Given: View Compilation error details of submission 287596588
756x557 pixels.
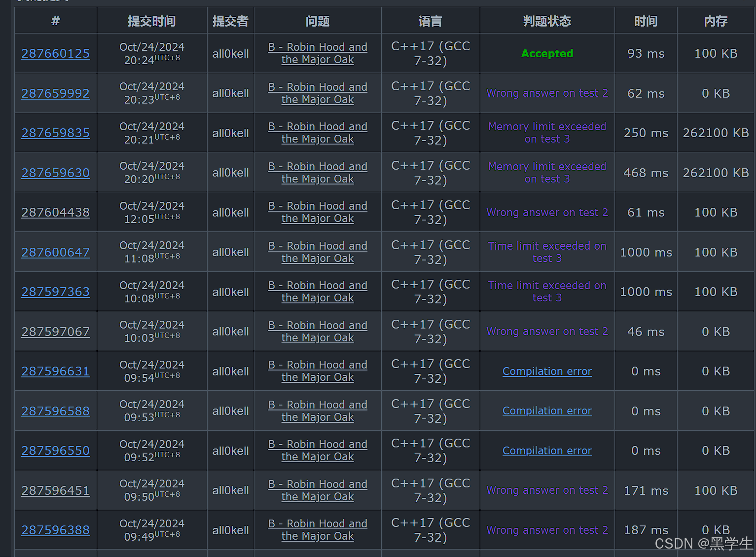Looking at the screenshot, I should click(x=546, y=410).
